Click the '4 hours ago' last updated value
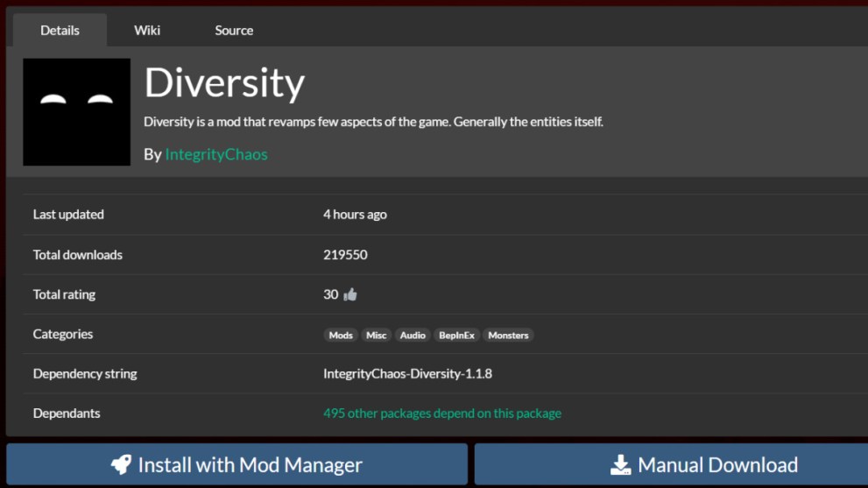Screen dimensions: 868x488 (x=355, y=215)
